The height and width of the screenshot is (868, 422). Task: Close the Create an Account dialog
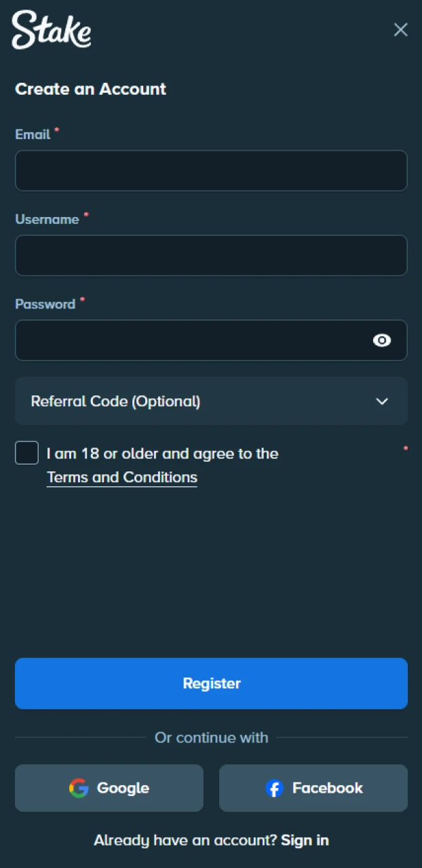click(401, 30)
